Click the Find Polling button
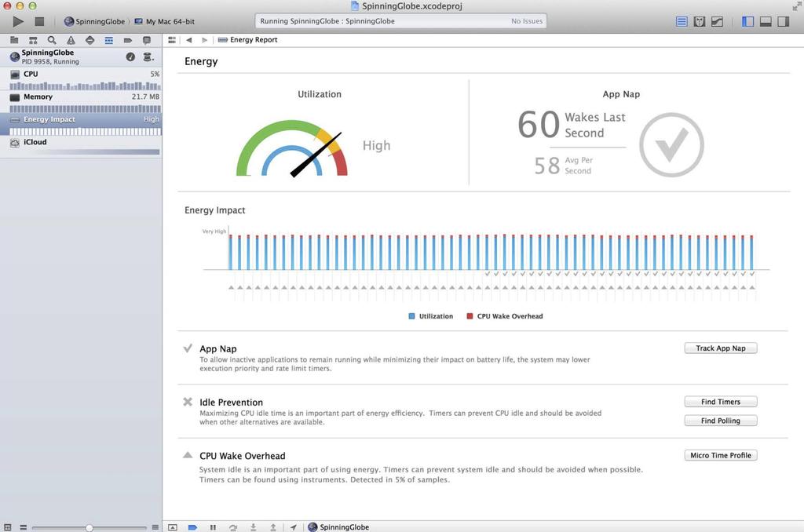Screen dimensions: 804x532 pos(721,421)
